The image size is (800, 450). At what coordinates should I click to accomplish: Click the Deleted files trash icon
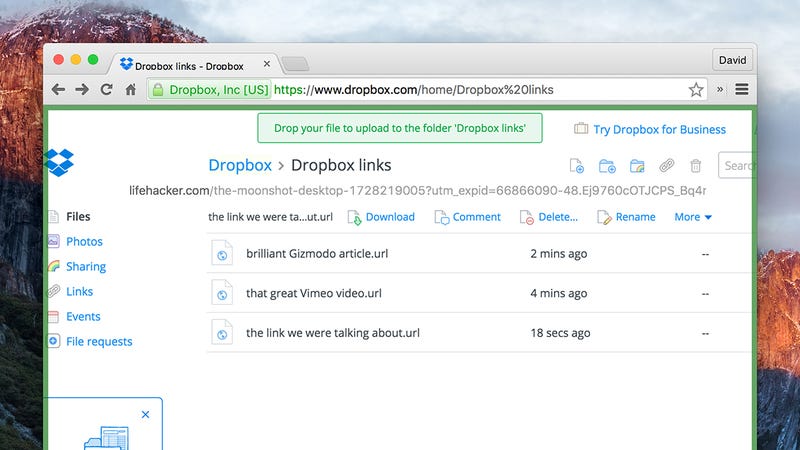tap(695, 166)
